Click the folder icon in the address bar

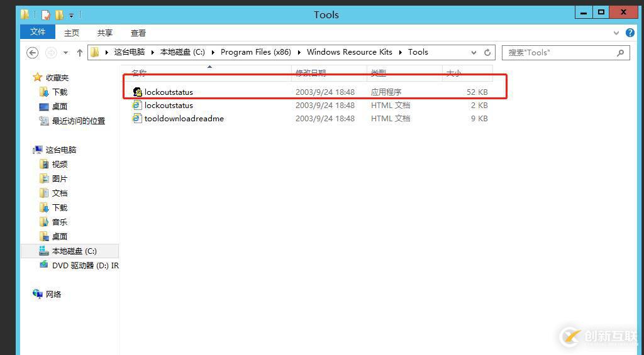click(95, 52)
